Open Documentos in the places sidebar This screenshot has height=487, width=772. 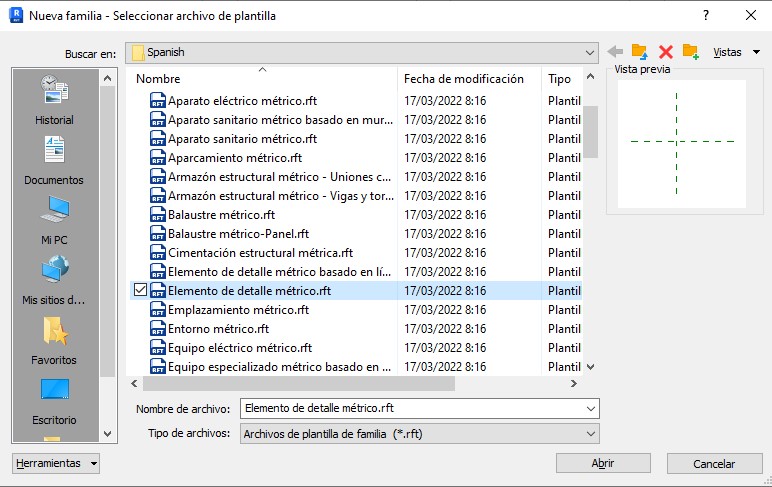click(54, 160)
